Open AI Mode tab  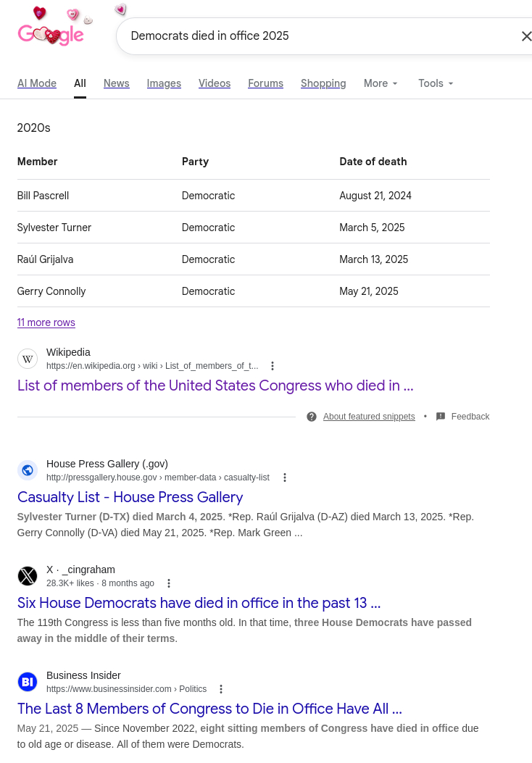click(x=37, y=83)
